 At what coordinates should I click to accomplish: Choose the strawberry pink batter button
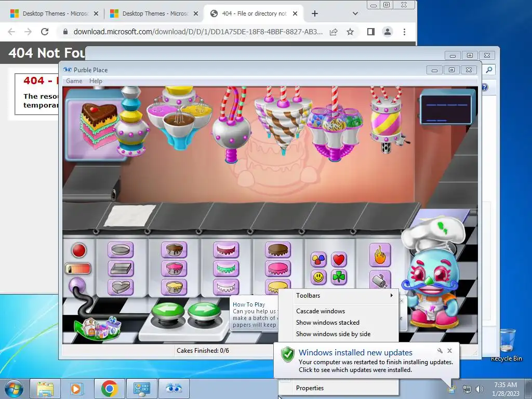click(x=174, y=269)
